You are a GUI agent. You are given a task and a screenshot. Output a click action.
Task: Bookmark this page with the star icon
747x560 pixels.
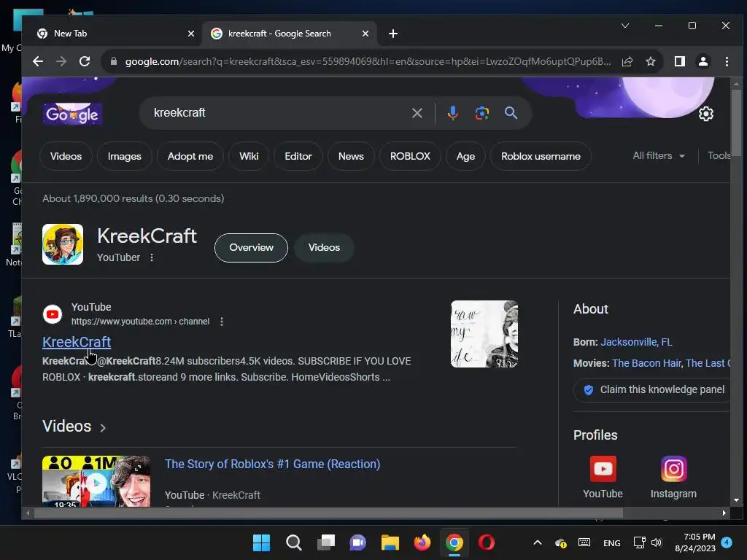click(x=650, y=61)
